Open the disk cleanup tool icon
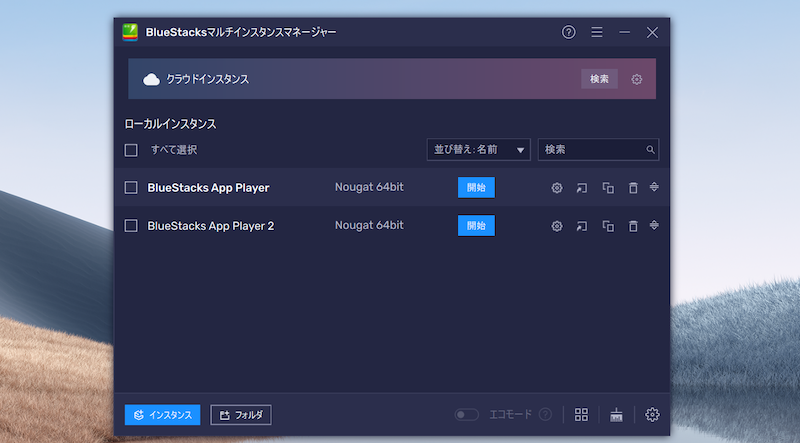Screen dimensions: 800x443 [x=616, y=415]
